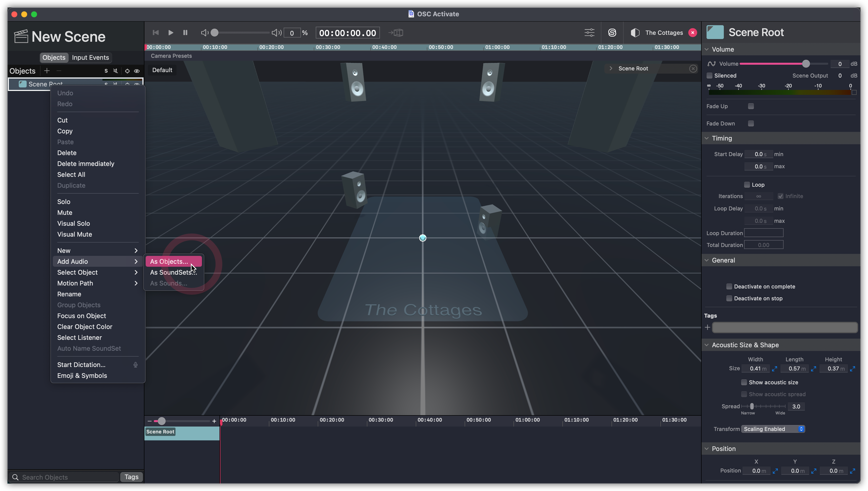The width and height of the screenshot is (868, 491).
Task: Collapse the Acoustic Size & Shape section
Action: (707, 345)
